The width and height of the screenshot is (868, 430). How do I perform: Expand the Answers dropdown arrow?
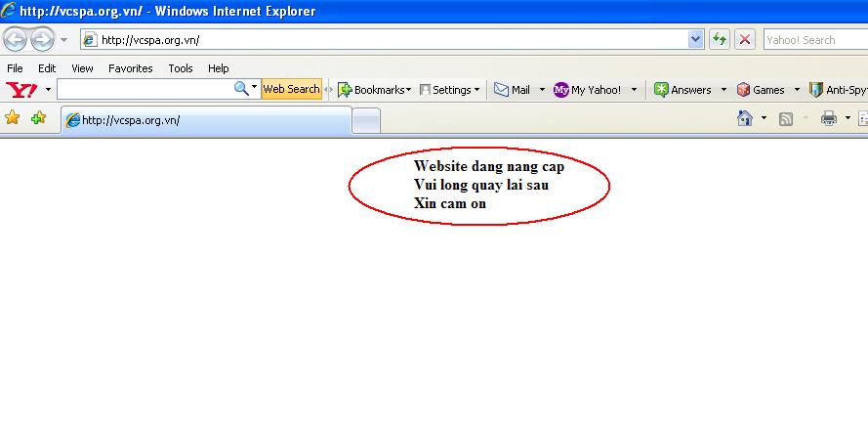pos(723,90)
